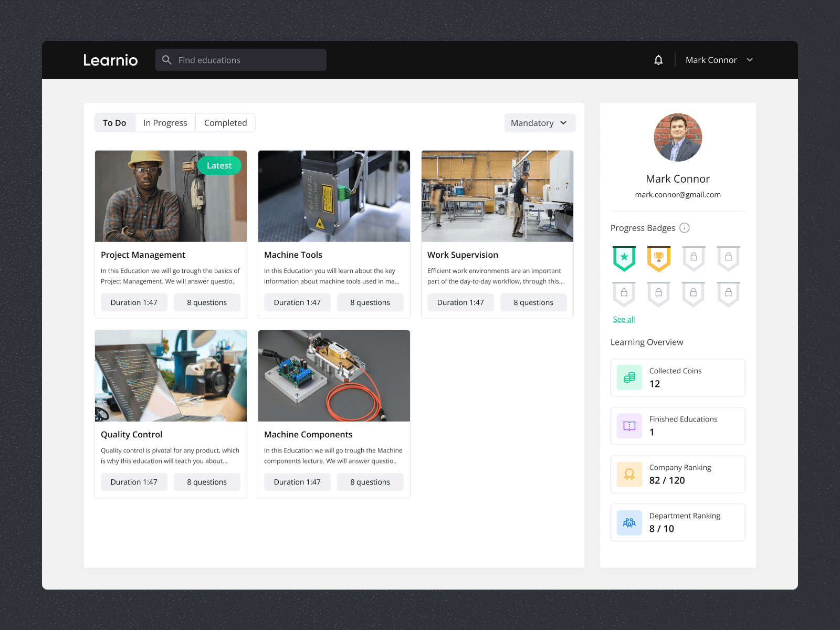840x630 pixels.
Task: Open the Project Management course thumbnail
Action: click(x=171, y=196)
